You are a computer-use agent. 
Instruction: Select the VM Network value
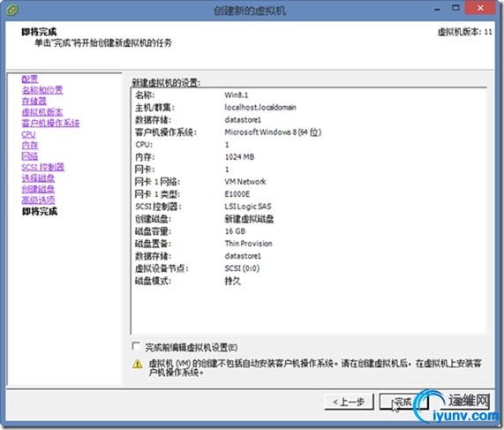pos(245,182)
